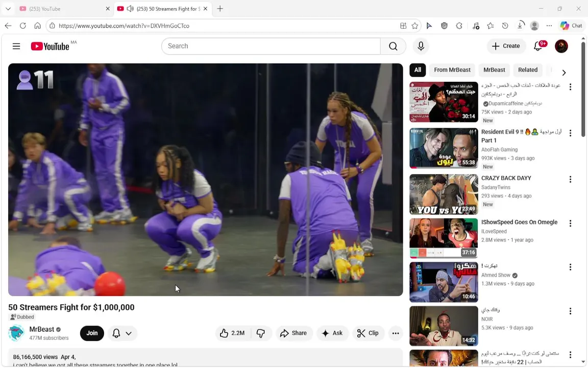The height and width of the screenshot is (368, 588).
Task: Open the CRAZY BACK DAYY thumbnail
Action: [x=444, y=195]
